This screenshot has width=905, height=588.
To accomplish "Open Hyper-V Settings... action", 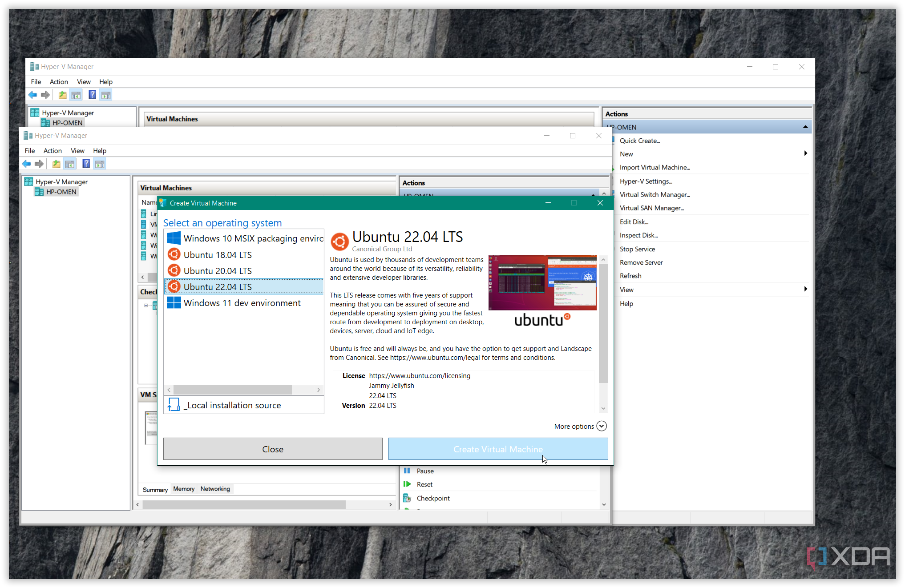I will 646,181.
